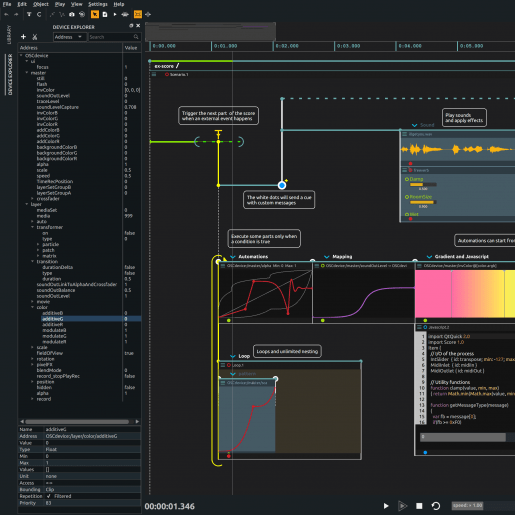
Task: Toggle the Damp port circle
Action: 407,179
